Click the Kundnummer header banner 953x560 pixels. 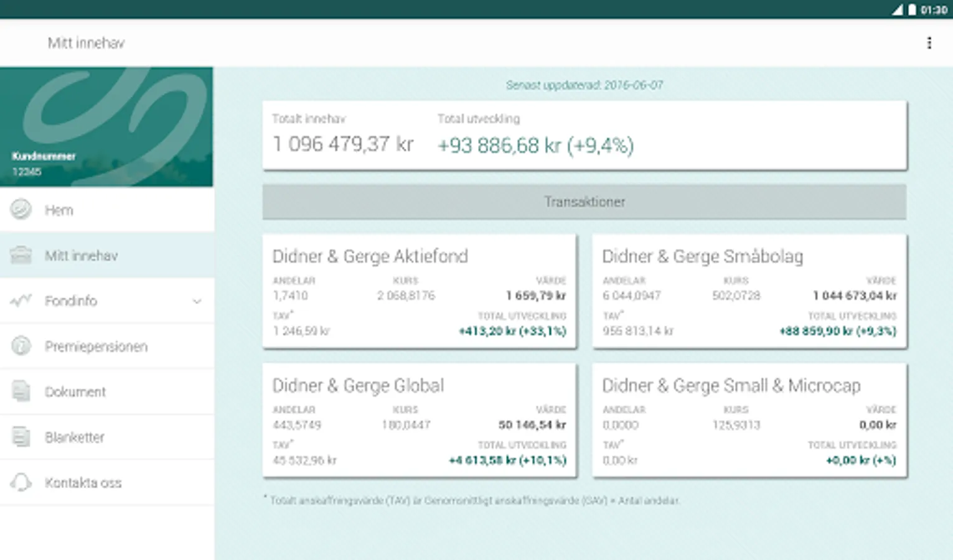click(106, 126)
